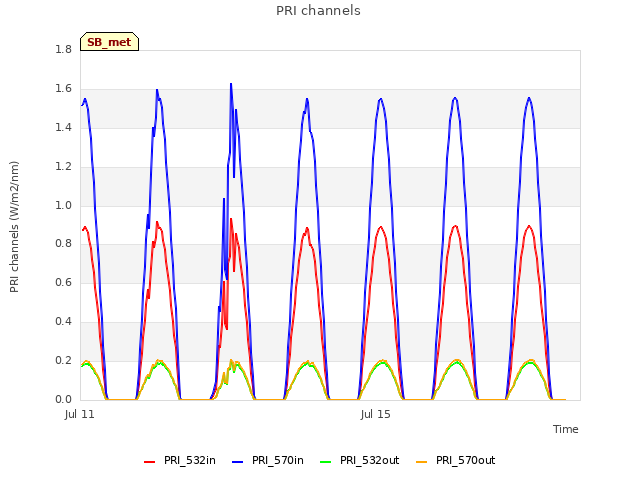Screen dimensions: 640x480
Task: Click the 1.0 y-axis tick label
Action: click(63, 205)
